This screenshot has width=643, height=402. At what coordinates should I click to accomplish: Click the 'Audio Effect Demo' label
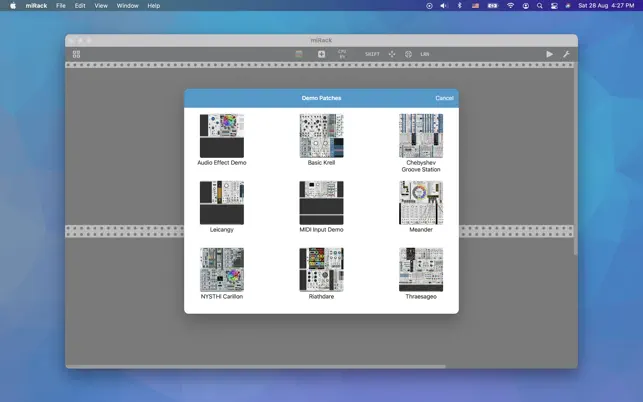pos(222,163)
